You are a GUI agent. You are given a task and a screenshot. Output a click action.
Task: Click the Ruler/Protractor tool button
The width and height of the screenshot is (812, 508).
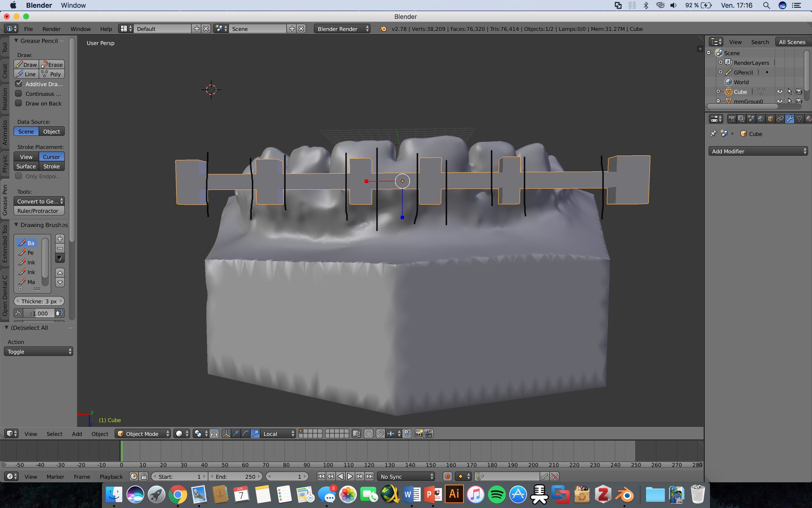[39, 211]
